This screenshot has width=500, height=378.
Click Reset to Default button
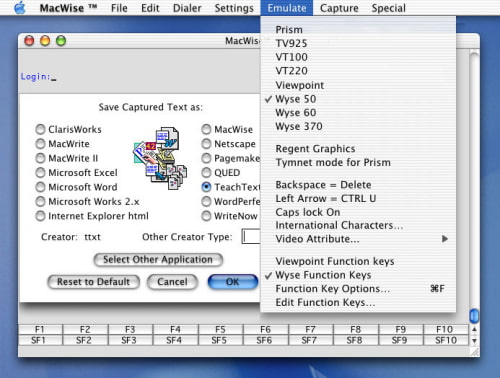pos(93,282)
